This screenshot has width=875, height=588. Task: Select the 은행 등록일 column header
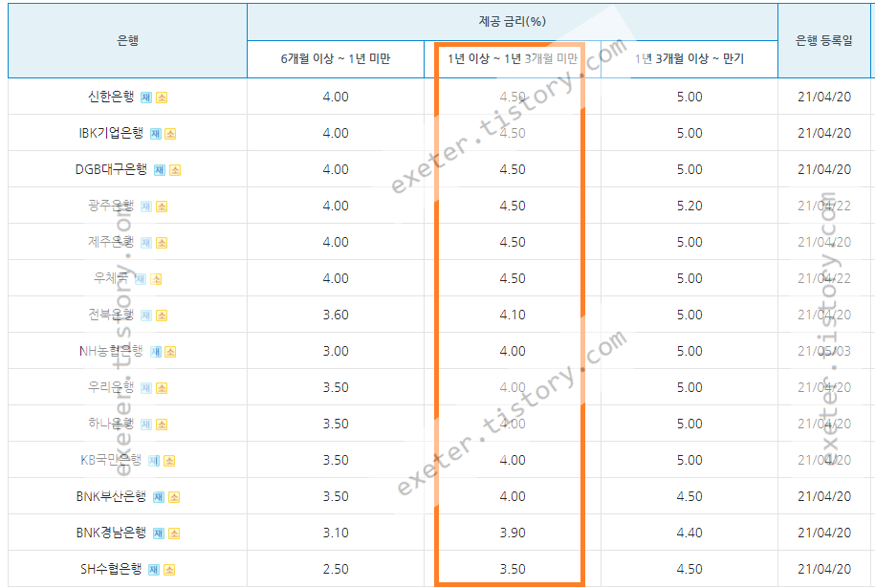[824, 40]
